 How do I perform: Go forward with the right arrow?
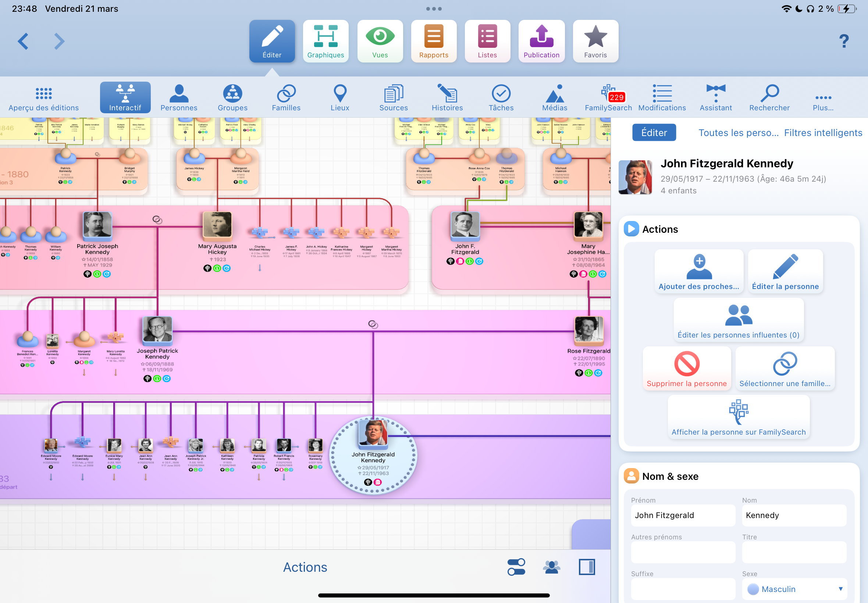[59, 41]
